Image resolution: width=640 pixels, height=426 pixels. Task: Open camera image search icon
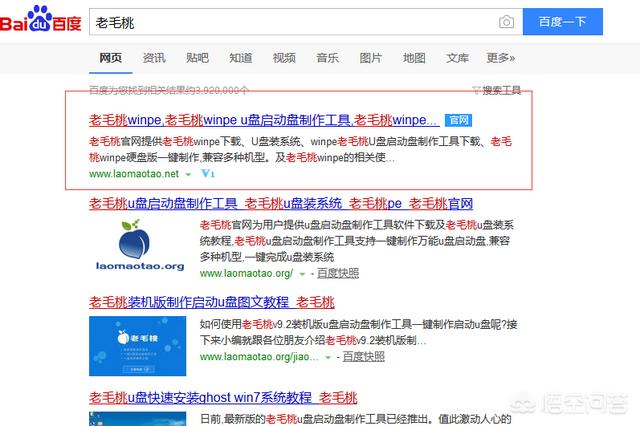(x=506, y=22)
